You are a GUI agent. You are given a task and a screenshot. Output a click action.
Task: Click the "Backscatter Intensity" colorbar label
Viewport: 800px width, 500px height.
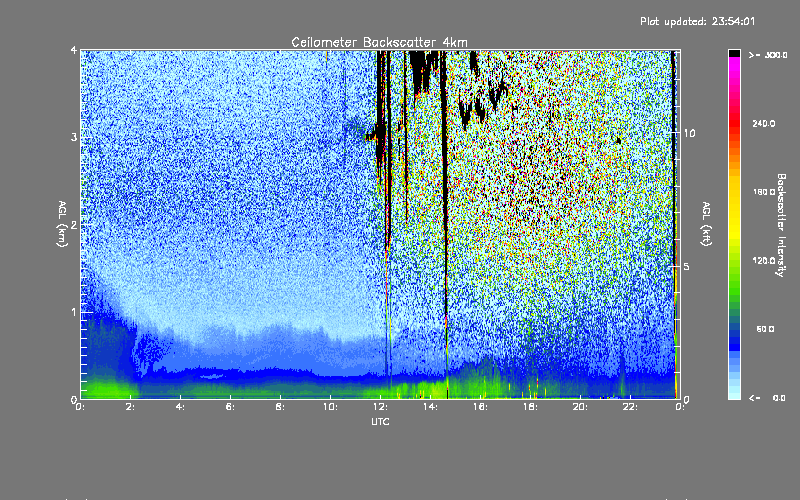point(781,225)
